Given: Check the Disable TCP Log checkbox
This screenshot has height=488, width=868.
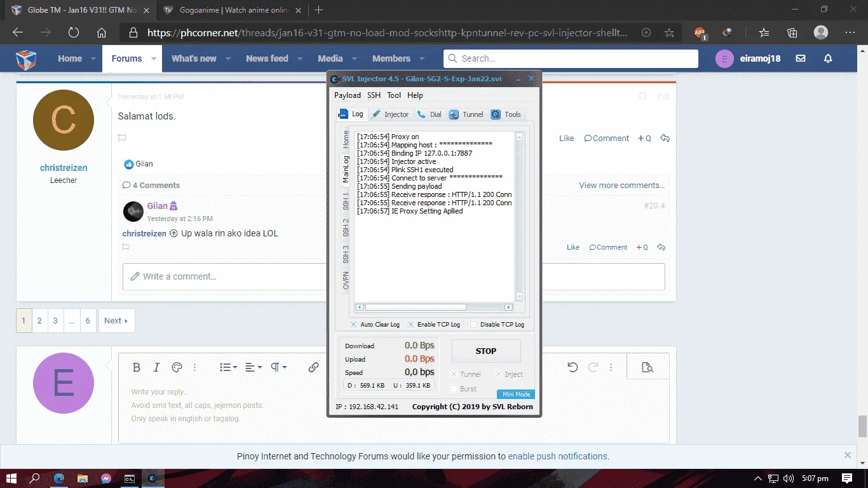Looking at the screenshot, I should click(473, 324).
